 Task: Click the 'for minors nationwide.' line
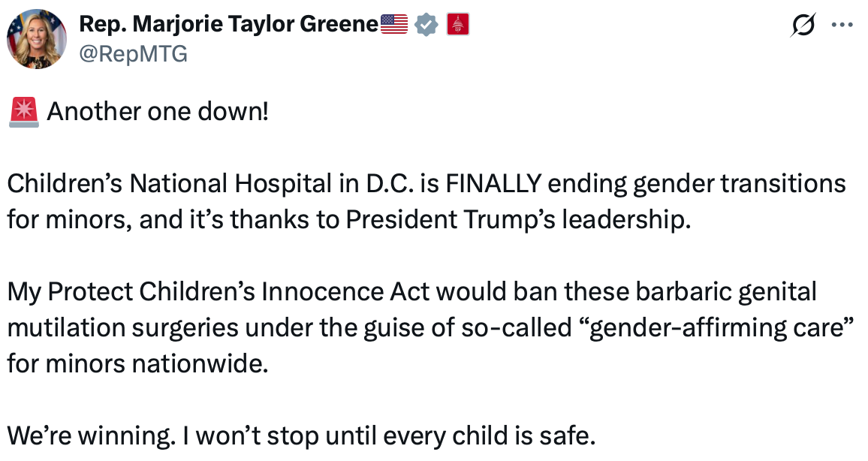138,364
